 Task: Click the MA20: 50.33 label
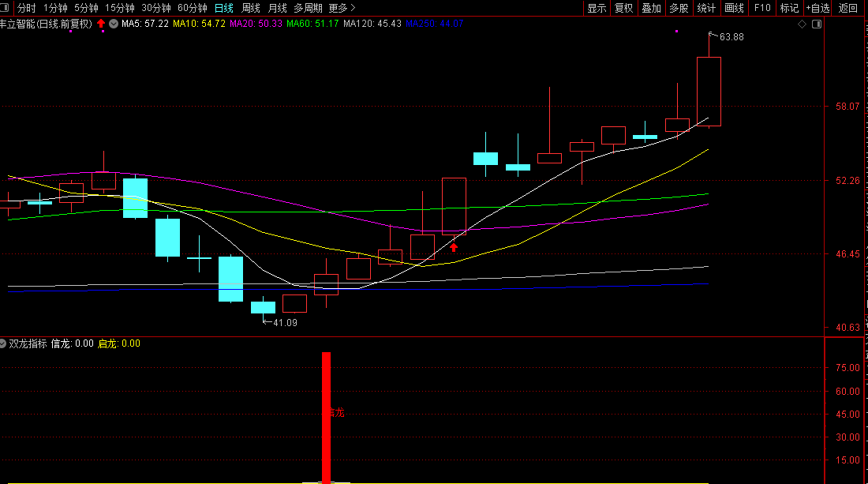[x=256, y=24]
